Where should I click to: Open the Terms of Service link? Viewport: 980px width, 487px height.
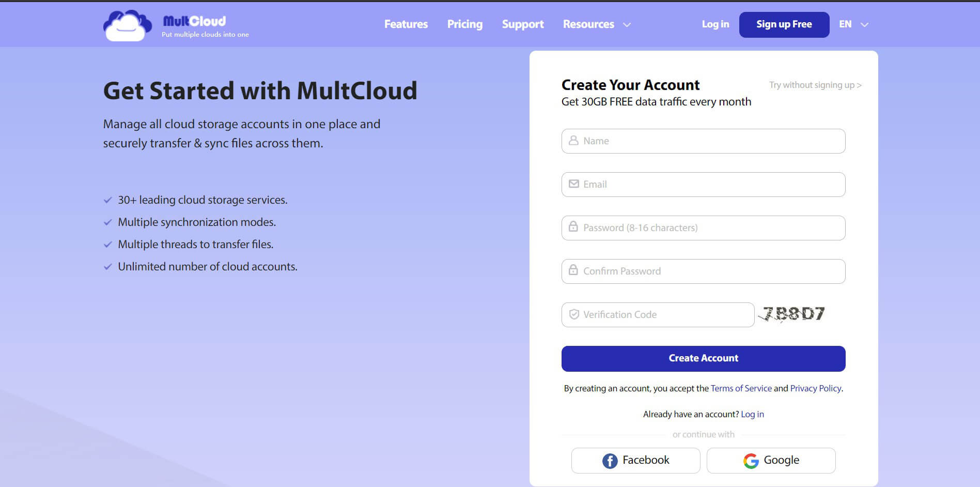click(741, 388)
